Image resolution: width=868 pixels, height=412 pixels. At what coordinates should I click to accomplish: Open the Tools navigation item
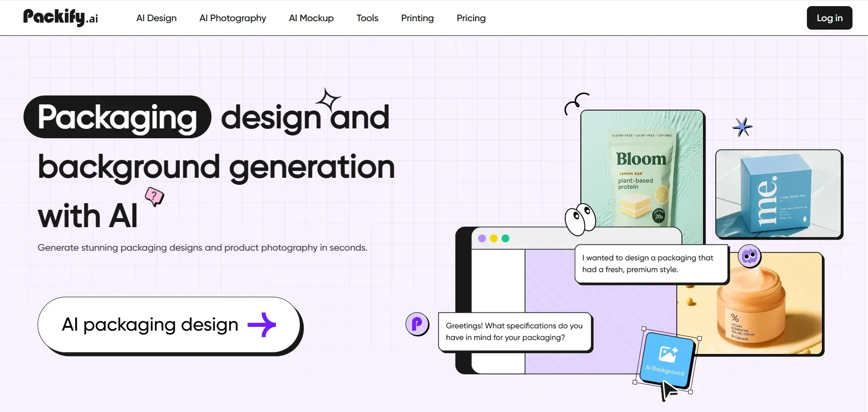367,18
